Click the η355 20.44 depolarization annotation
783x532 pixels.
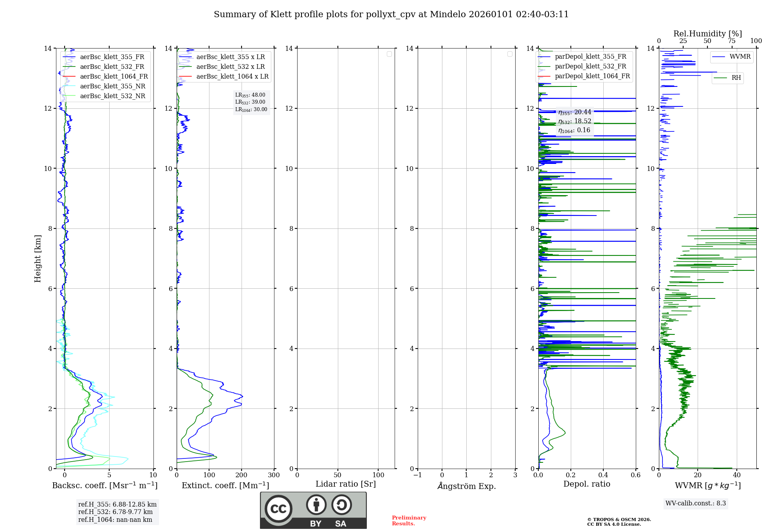(574, 112)
